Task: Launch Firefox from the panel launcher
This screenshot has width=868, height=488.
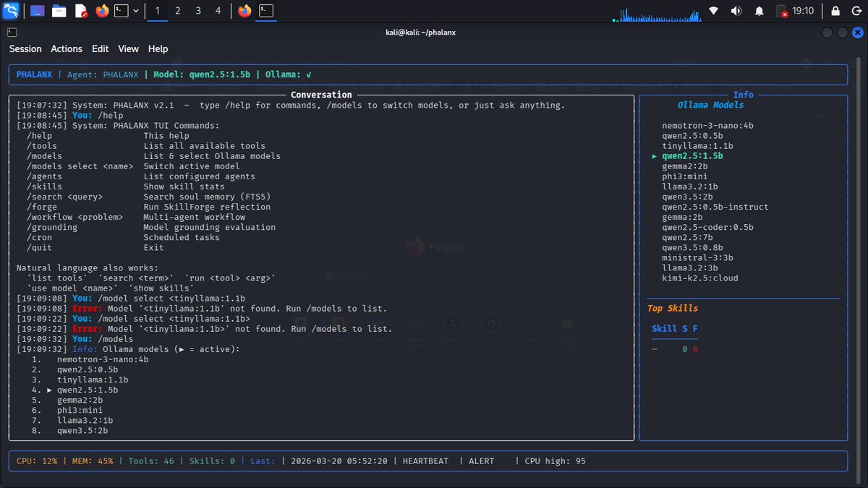Action: coord(102,11)
